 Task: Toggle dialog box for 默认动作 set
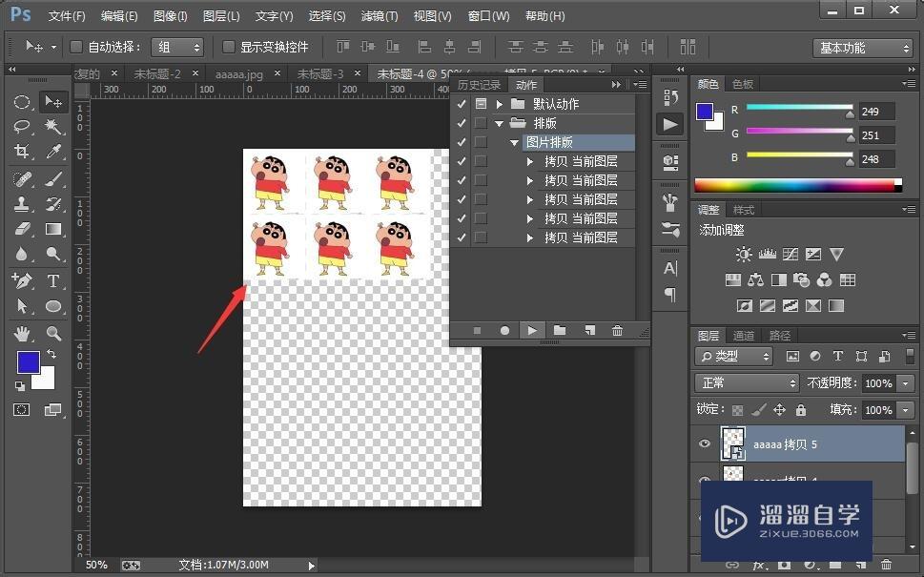(x=481, y=104)
